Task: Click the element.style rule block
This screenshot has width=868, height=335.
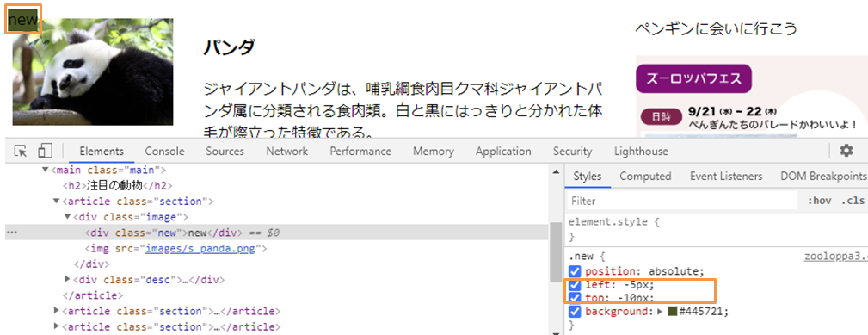Action: (x=717, y=229)
